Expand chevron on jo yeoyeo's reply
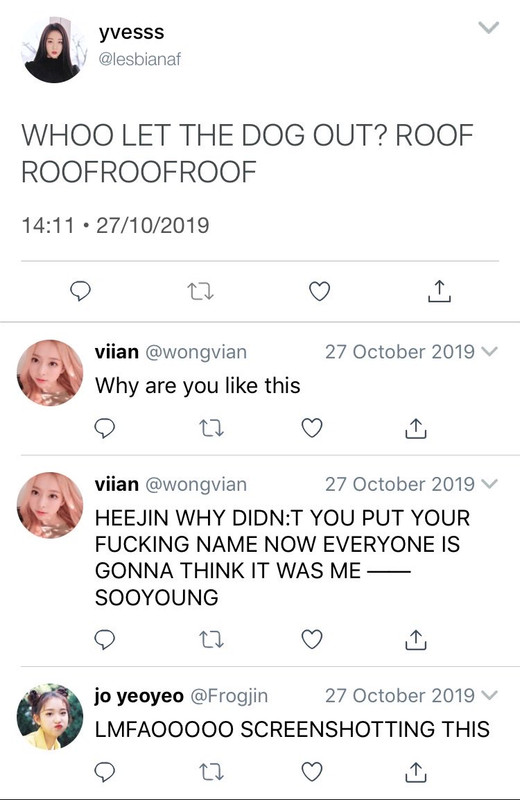The image size is (520, 800). (489, 695)
